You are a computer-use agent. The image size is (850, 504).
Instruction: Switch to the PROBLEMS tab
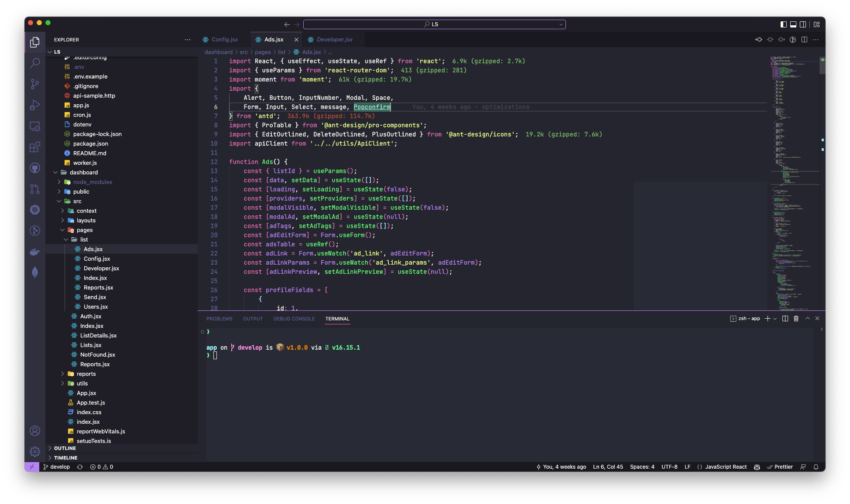click(219, 319)
